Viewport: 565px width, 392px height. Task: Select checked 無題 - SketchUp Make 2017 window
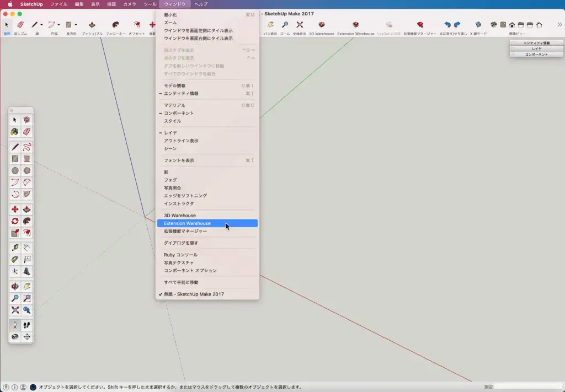pos(207,294)
